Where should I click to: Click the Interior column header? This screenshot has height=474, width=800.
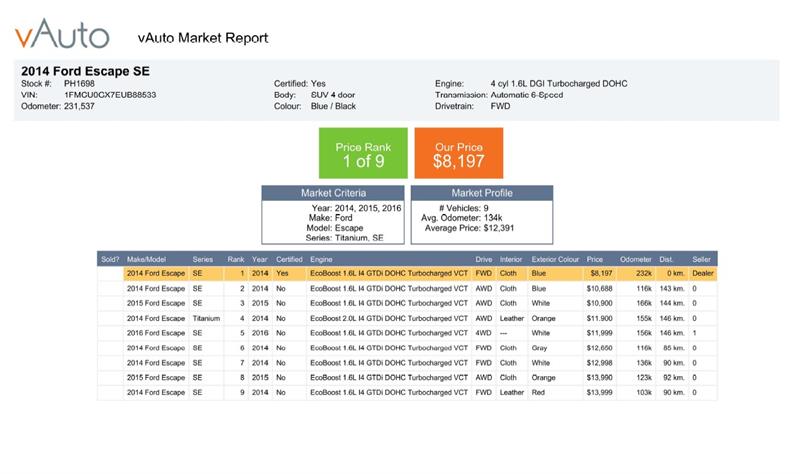click(511, 259)
